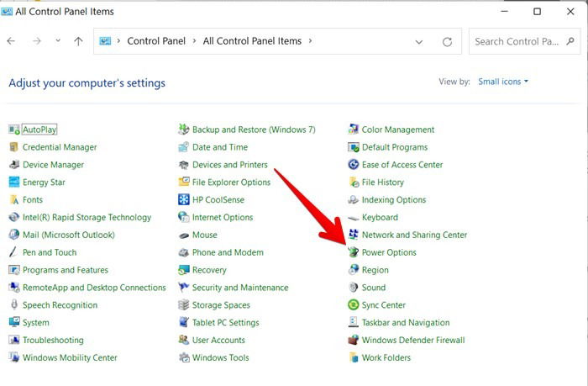Open the Recovery item
This screenshot has width=588, height=386.
pos(209,270)
